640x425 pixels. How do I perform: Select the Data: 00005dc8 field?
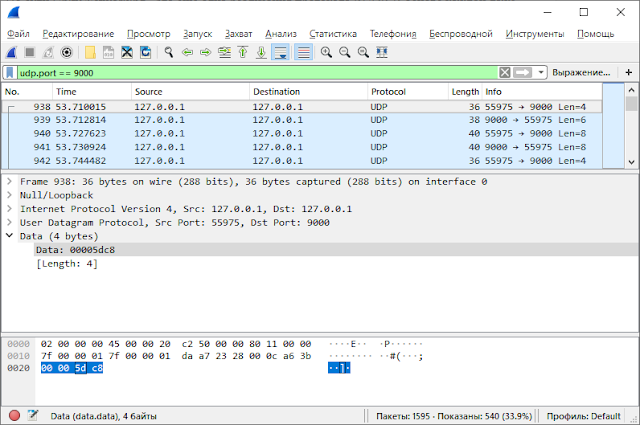pyautogui.click(x=336, y=250)
